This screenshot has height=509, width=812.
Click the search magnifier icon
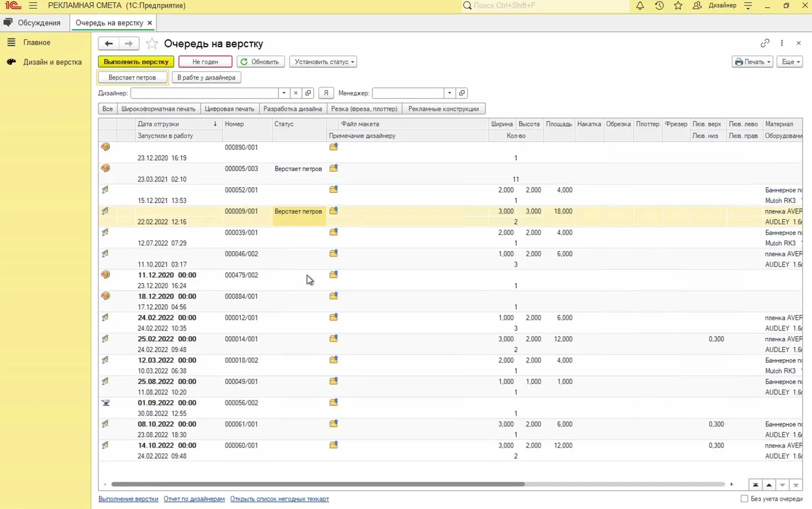coord(467,6)
